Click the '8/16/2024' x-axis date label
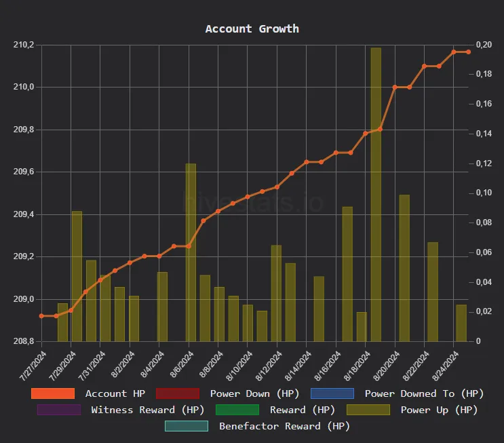504x443 pixels. pyautogui.click(x=328, y=366)
